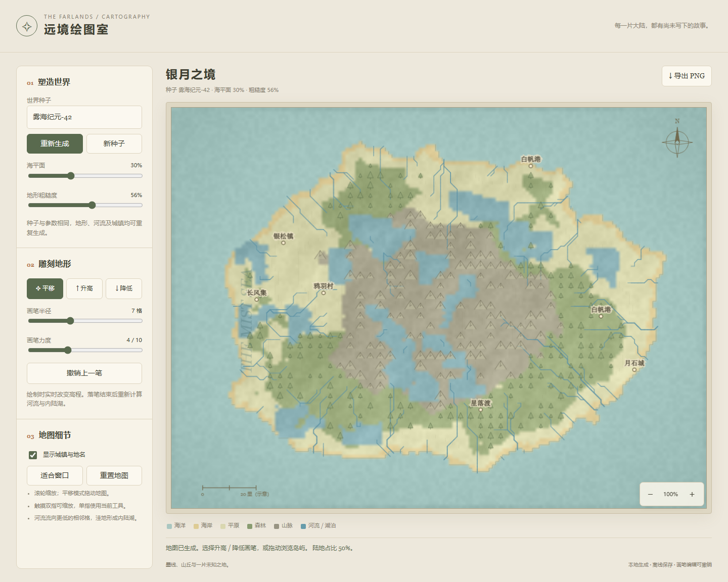Viewport: 728px width, 582px height.
Task: Click the 雕刻地形 section heading
Action: [55, 264]
